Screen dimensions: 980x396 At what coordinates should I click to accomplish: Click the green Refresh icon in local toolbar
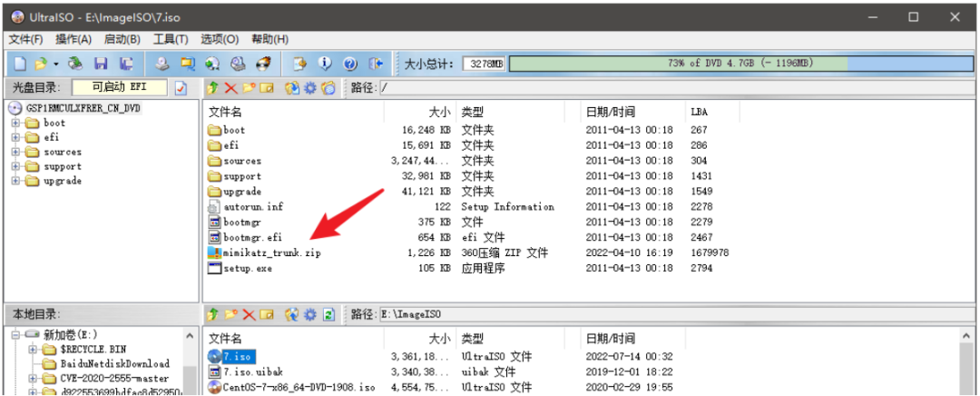click(329, 314)
